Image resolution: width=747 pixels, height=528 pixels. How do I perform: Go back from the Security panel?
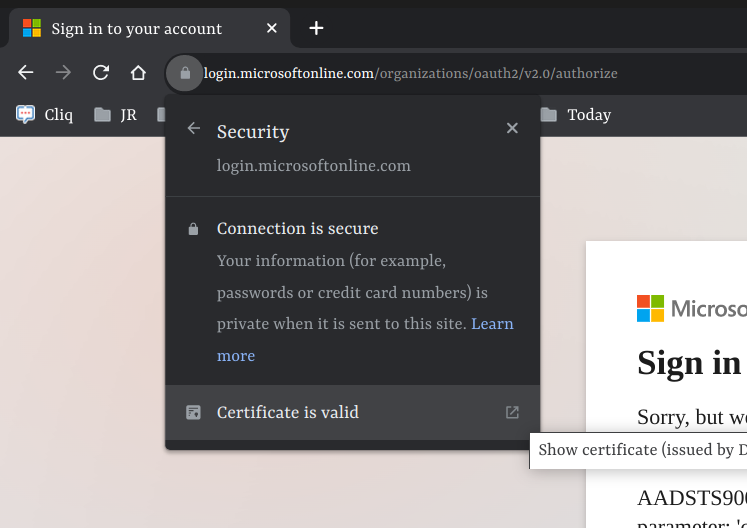(194, 129)
